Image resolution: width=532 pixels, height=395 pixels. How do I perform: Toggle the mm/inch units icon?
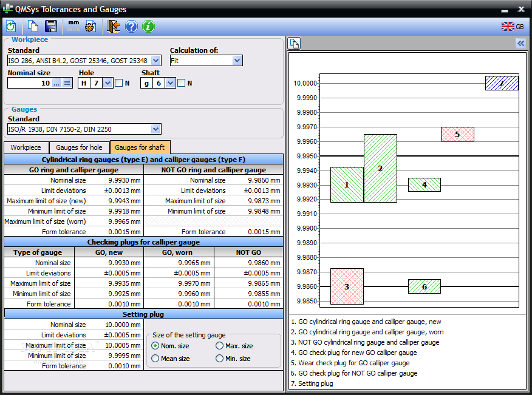point(73,26)
